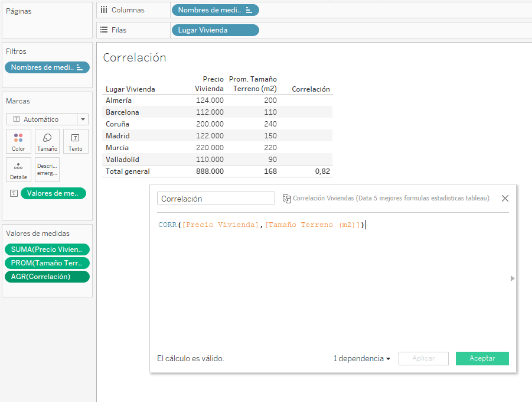The image size is (532, 402).
Task: Select Lugar Vivienda pill in Filas
Action: pos(215,30)
